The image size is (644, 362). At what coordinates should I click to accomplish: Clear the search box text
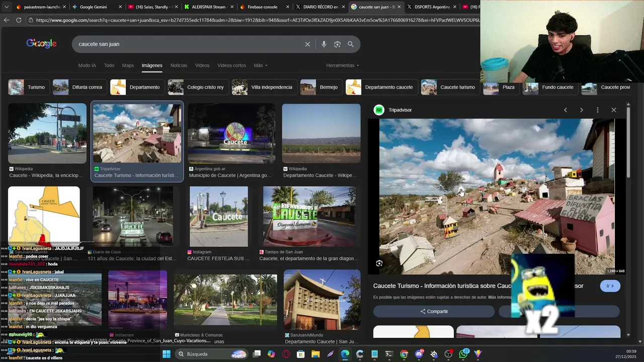[307, 44]
